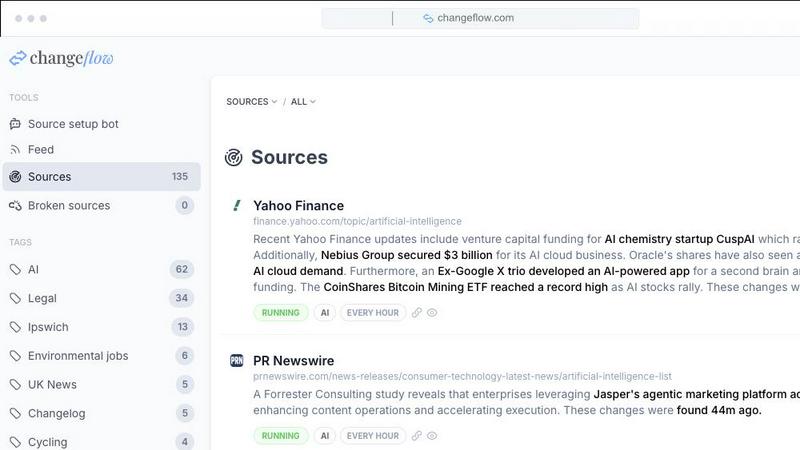
Task: Click the changeflow logo
Action: click(61, 58)
